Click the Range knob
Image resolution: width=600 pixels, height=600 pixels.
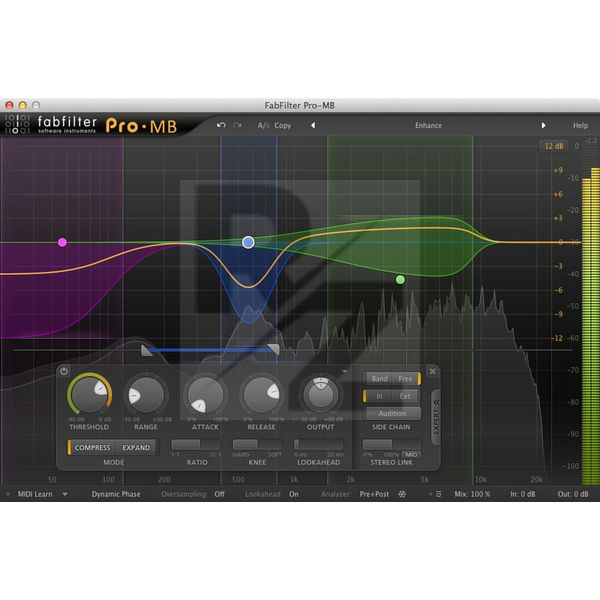coord(145,395)
